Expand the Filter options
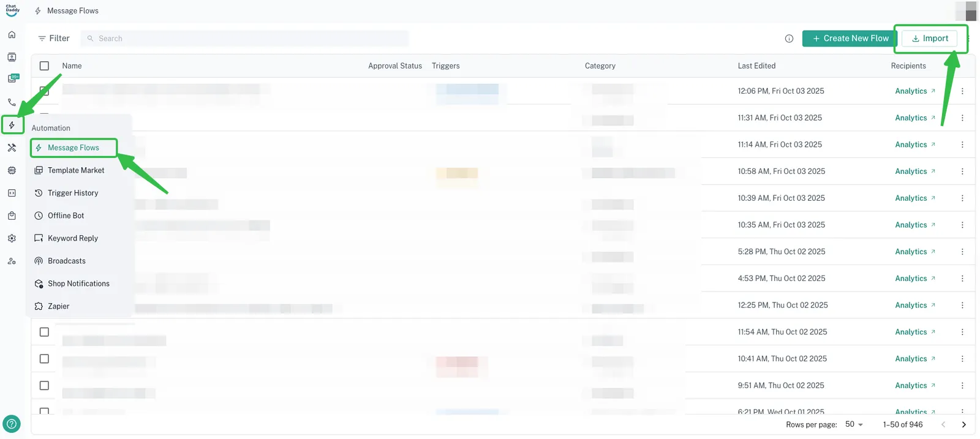 [x=54, y=39]
